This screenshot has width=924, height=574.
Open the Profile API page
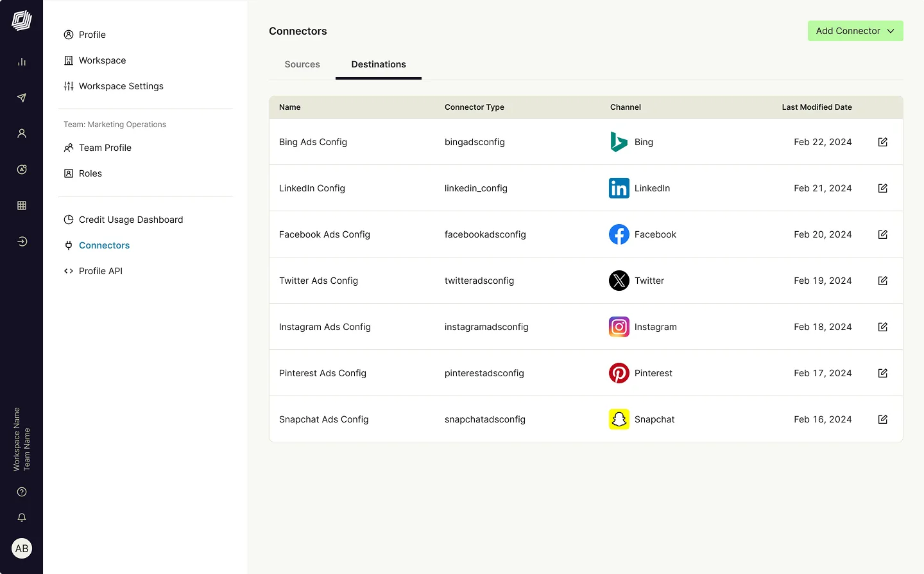click(x=100, y=271)
